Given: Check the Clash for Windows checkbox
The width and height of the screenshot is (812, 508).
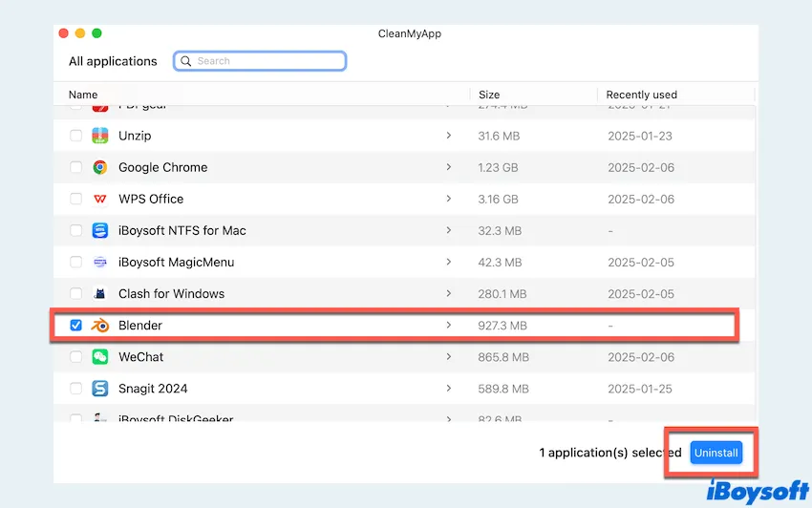Looking at the screenshot, I should (x=75, y=293).
